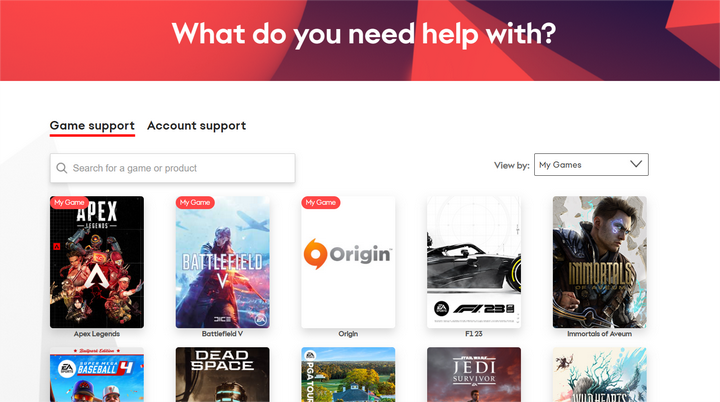
Task: Click the My Game badge on Apex
Action: 69,203
